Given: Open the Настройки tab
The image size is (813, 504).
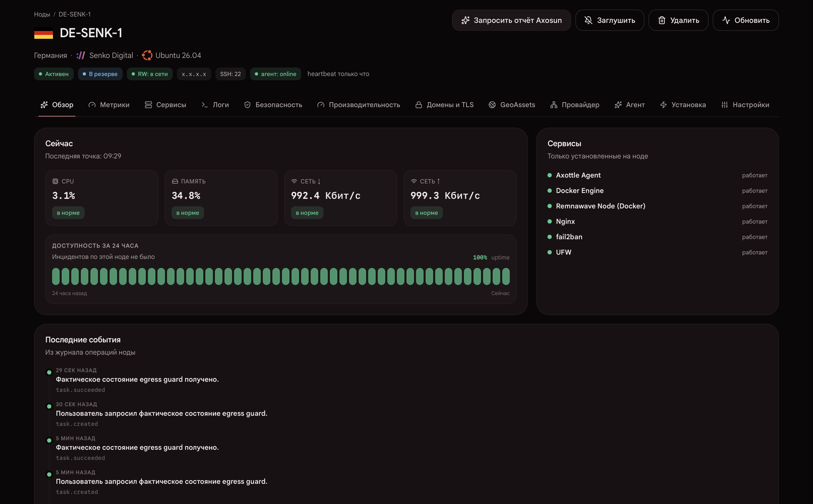Looking at the screenshot, I should [745, 105].
